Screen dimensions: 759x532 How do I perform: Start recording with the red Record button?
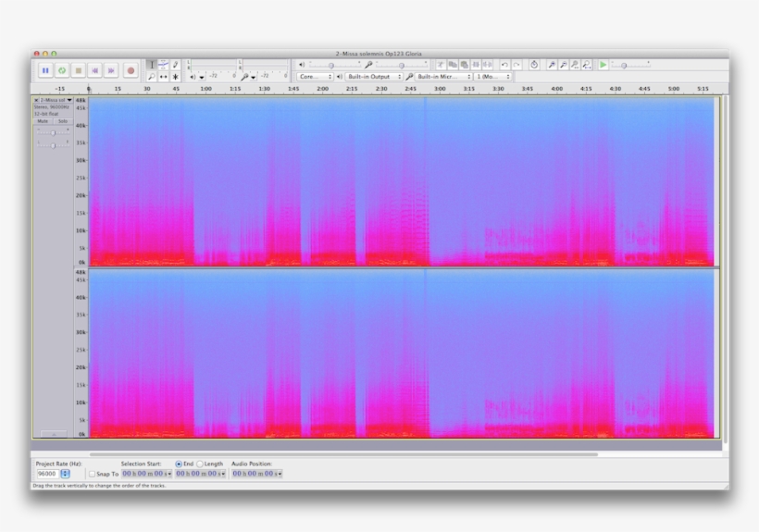point(131,70)
